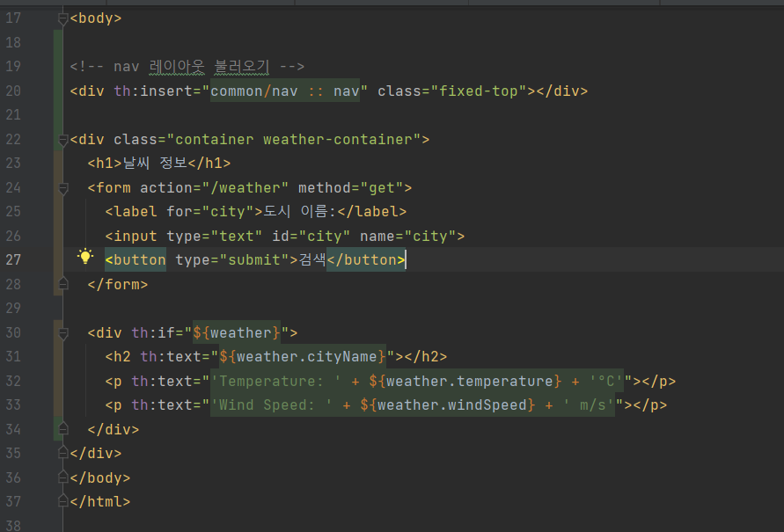784x532 pixels.
Task: Toggle fold marker at closing div line 35
Action: coord(62,453)
